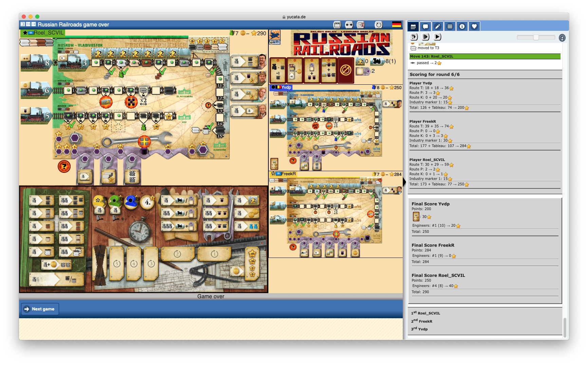This screenshot has width=588, height=365.
Task: Click the round 5 engineer slot
Action: click(117, 263)
